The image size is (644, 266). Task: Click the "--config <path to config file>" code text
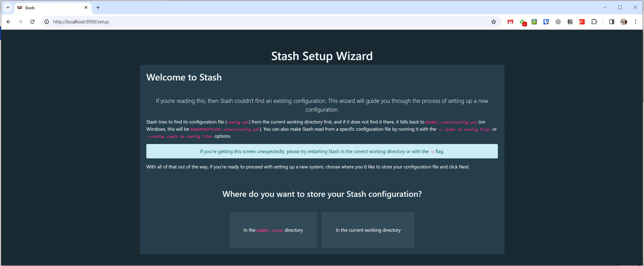(x=180, y=137)
